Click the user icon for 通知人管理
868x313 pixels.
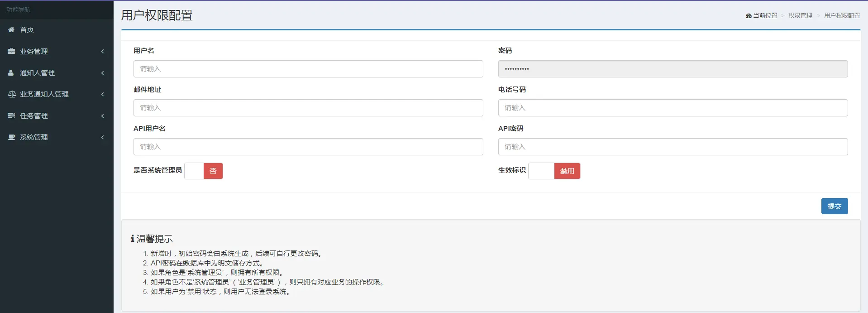pyautogui.click(x=11, y=72)
